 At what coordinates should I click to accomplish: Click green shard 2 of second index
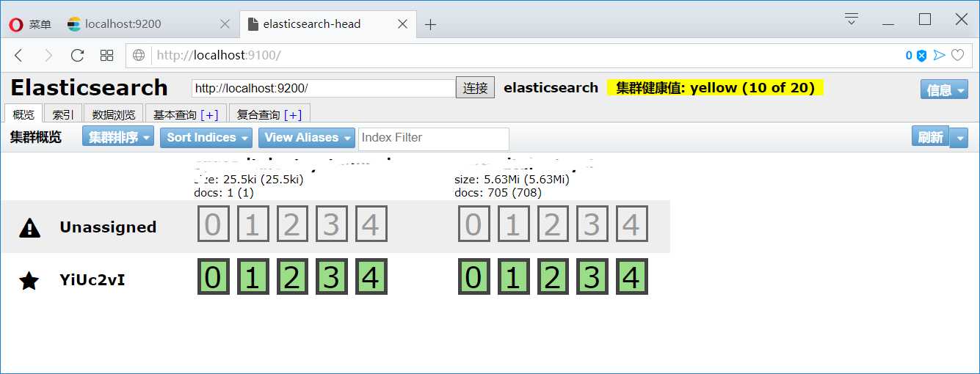coord(553,277)
